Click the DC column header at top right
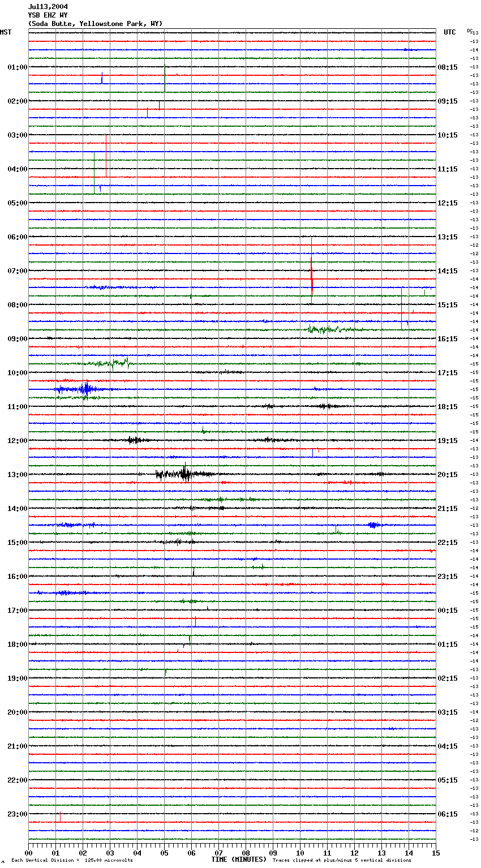This screenshot has height=868, width=481. pyautogui.click(x=470, y=30)
